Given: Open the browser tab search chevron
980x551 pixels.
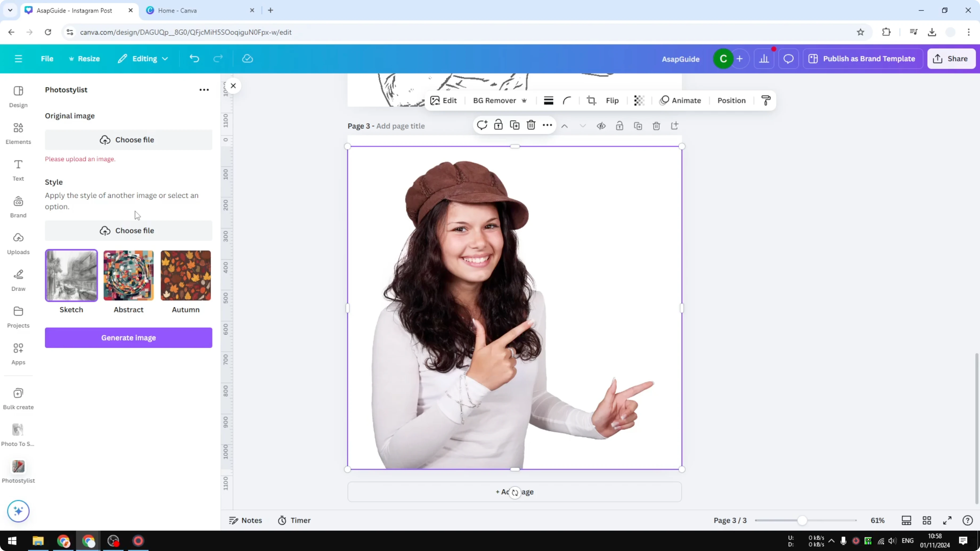Looking at the screenshot, I should [x=10, y=10].
